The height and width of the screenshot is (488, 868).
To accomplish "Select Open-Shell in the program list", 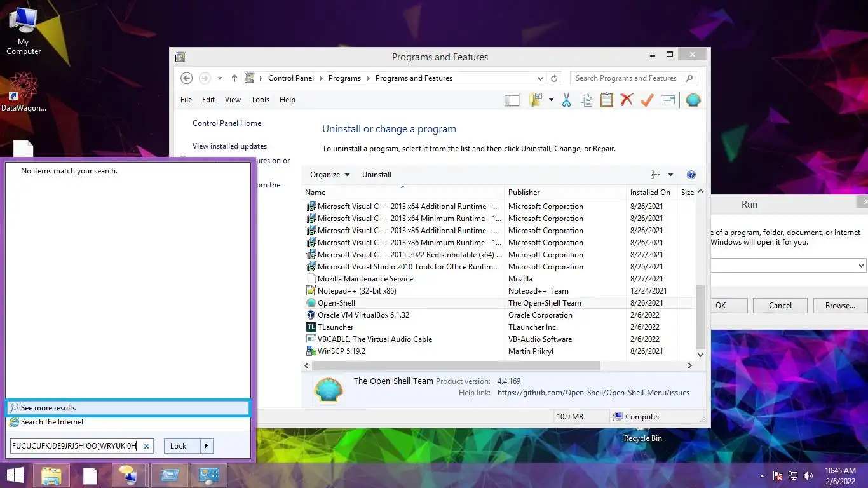I will (x=499, y=303).
